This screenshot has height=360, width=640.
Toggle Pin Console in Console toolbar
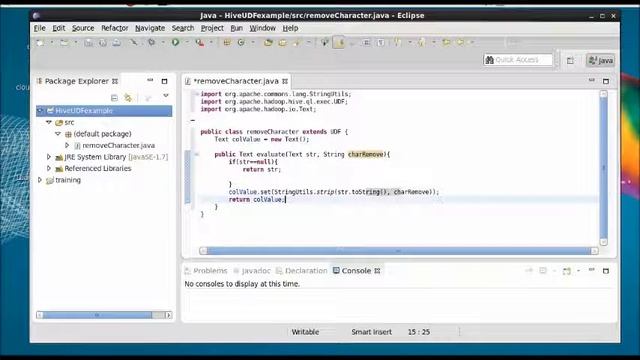[x=529, y=271]
